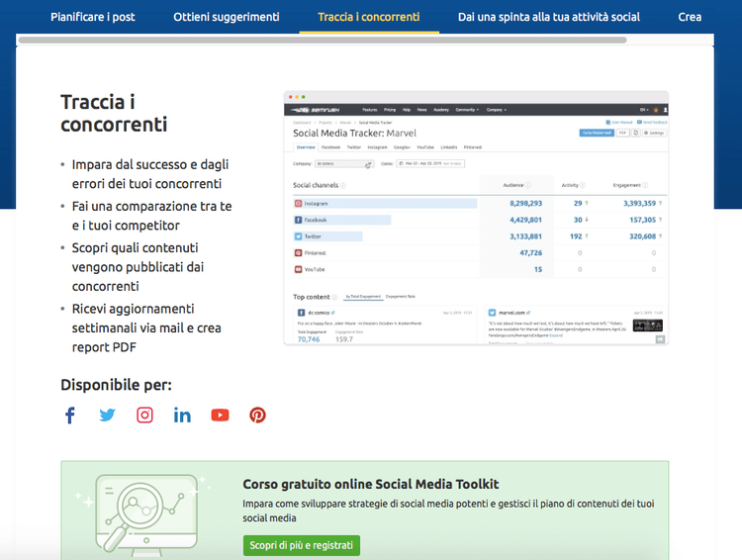The width and height of the screenshot is (742, 560).
Task: Click the Settings button in tracker
Action: click(655, 133)
